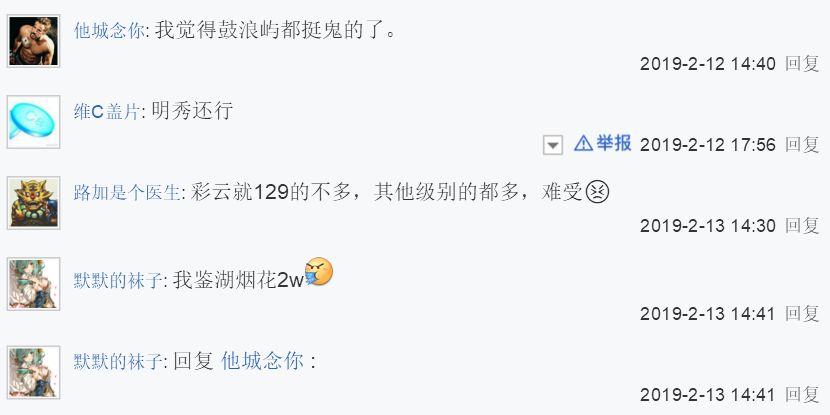Click 回复 on first 14:41 comment
This screenshot has height=415, width=830.
tap(802, 313)
